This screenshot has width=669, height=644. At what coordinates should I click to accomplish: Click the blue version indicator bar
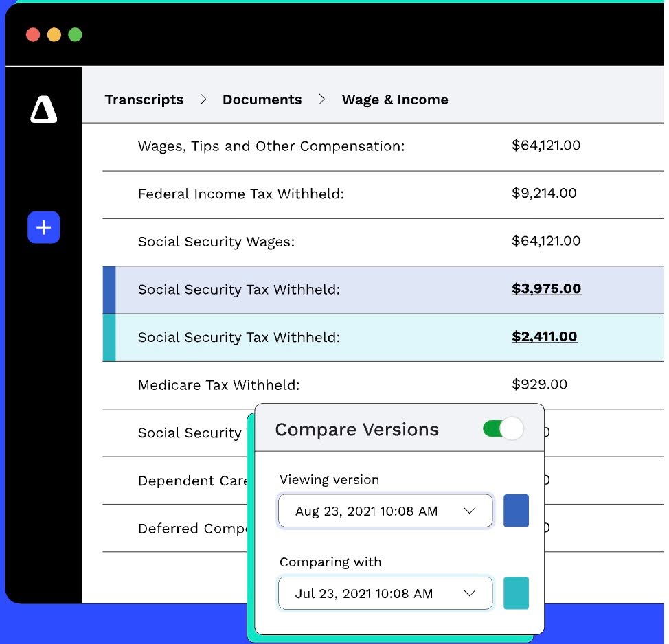tap(109, 289)
